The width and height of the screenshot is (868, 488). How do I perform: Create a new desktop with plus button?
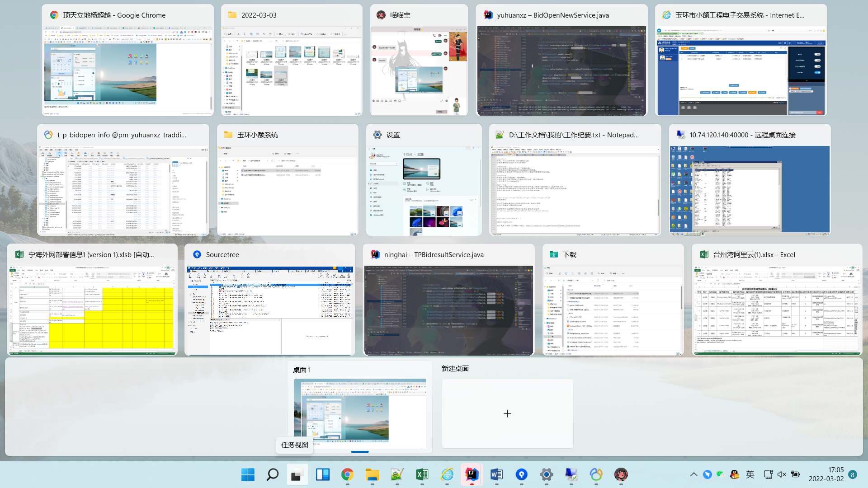(507, 413)
